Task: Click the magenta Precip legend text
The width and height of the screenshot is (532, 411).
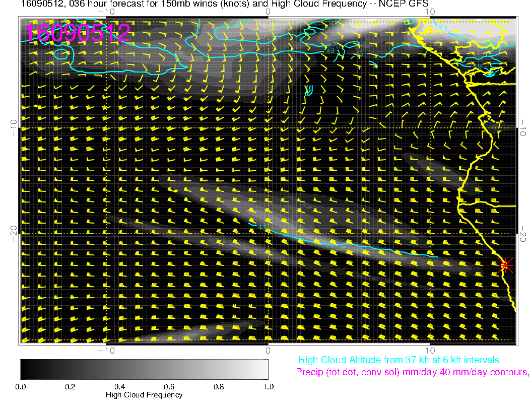Action: 412,373
